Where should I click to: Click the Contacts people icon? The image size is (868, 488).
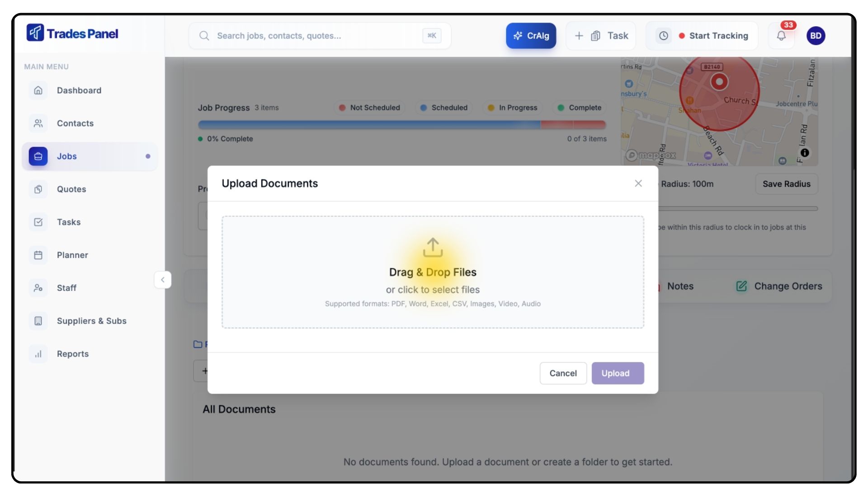click(x=38, y=123)
